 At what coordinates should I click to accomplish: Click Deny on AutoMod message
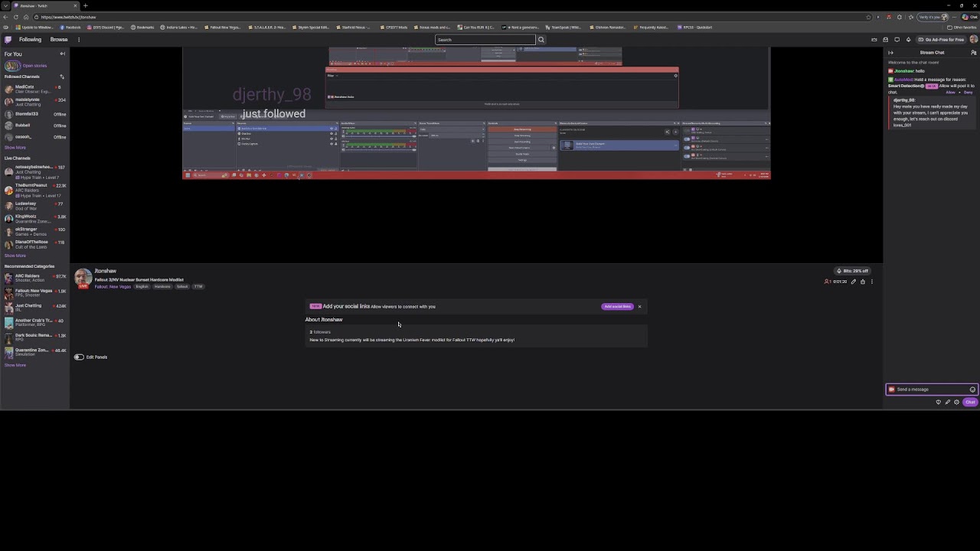[968, 93]
